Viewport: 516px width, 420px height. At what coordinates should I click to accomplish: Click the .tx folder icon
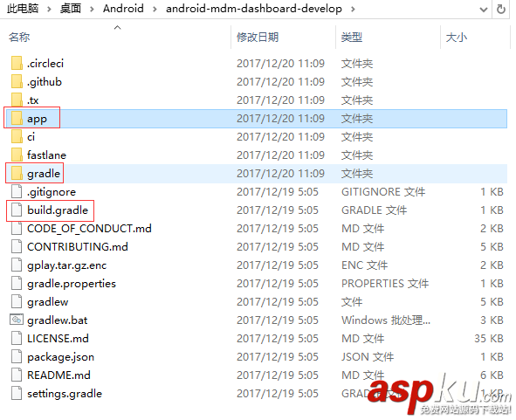[17, 100]
